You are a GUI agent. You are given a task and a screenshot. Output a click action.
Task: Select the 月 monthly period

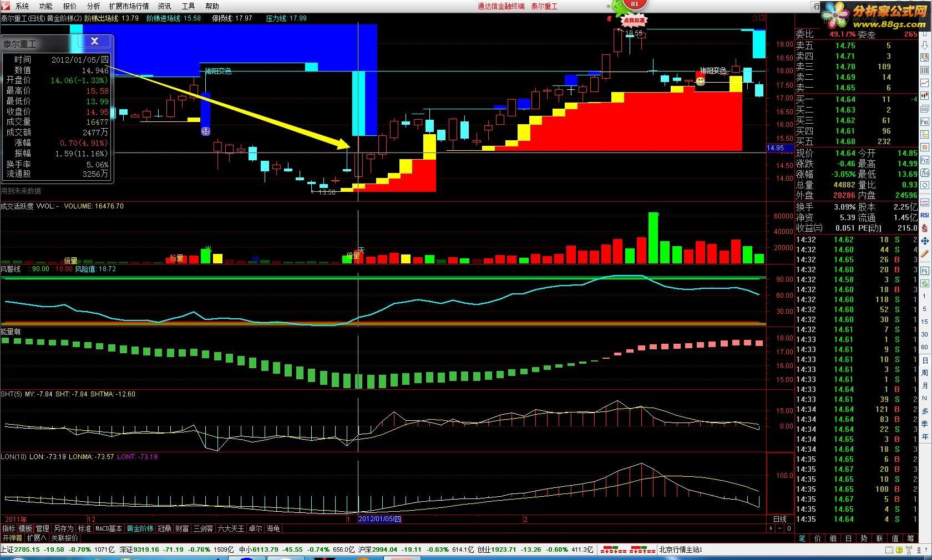[924, 386]
